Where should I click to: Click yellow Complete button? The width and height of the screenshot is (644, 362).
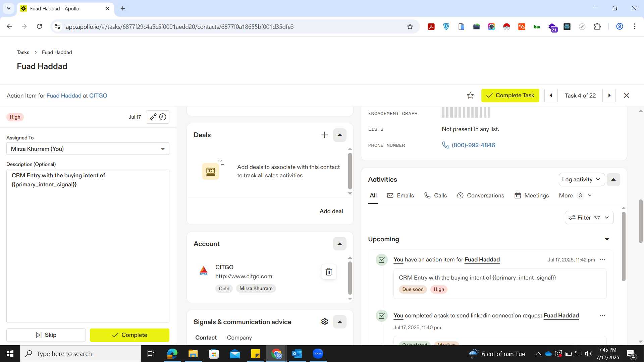[x=129, y=335]
